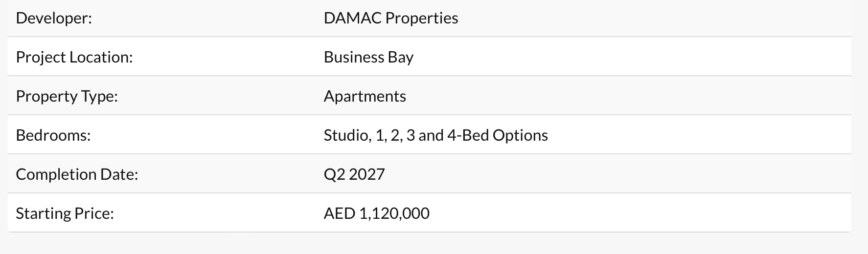Click the "Starting Price:" label
The height and width of the screenshot is (254, 868).
point(65,213)
